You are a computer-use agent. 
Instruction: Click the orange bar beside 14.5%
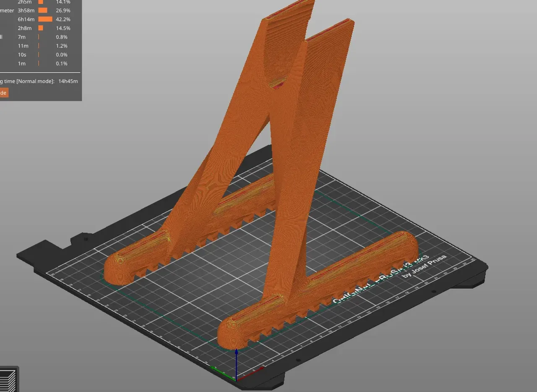41,28
